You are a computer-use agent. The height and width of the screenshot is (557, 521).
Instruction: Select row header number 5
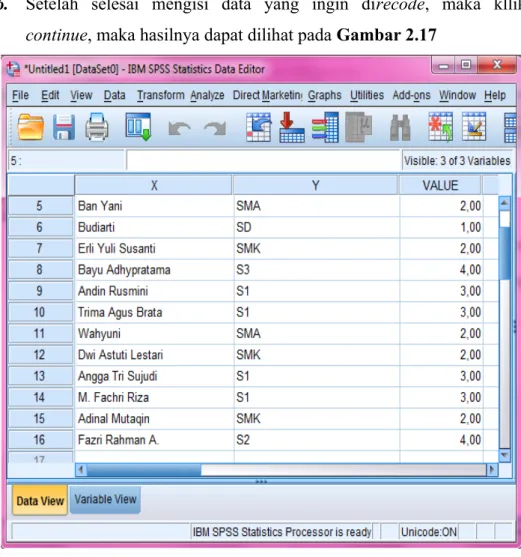[40, 206]
